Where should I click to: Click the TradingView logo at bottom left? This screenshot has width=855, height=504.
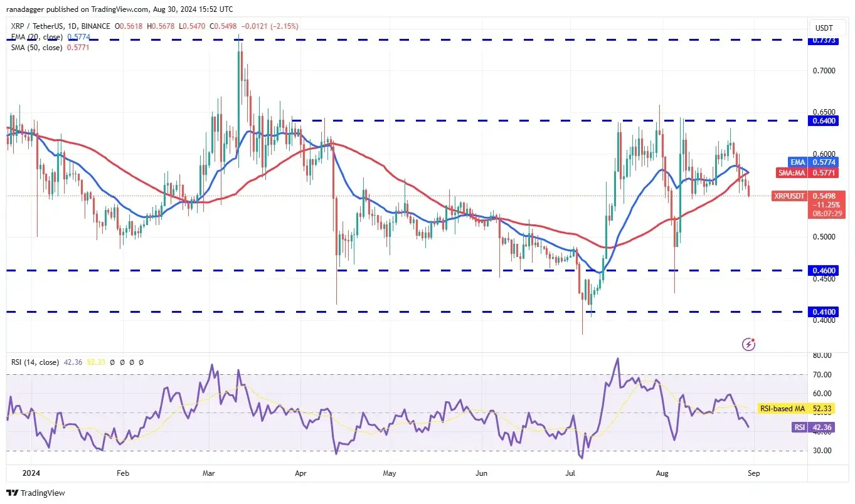pyautogui.click(x=35, y=493)
